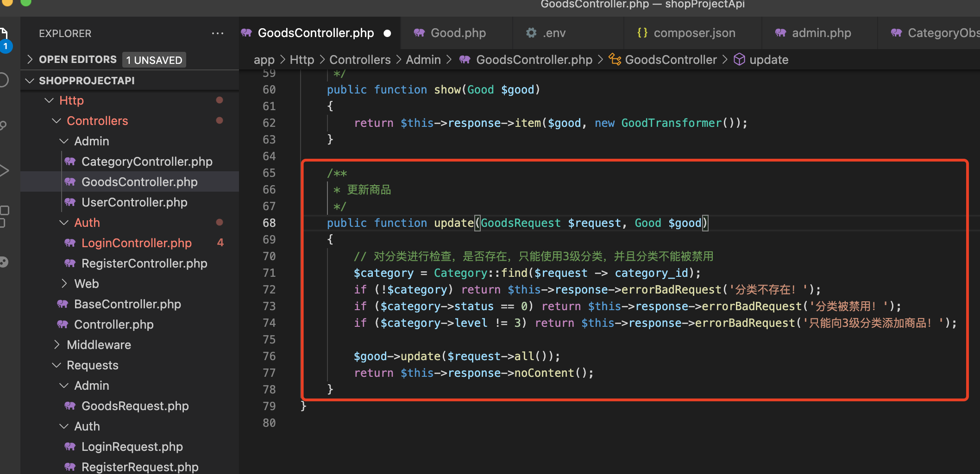Click method cube icon before update breadcrumb

coord(740,59)
